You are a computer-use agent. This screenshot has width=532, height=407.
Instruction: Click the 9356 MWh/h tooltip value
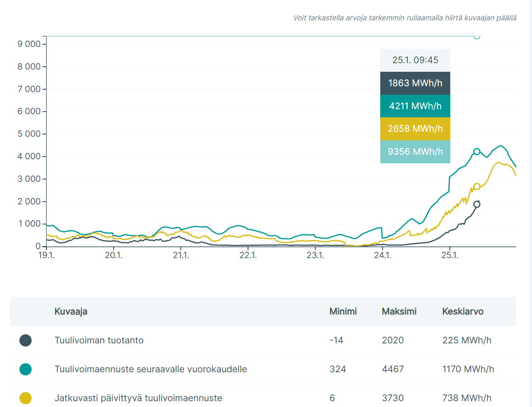(x=415, y=152)
